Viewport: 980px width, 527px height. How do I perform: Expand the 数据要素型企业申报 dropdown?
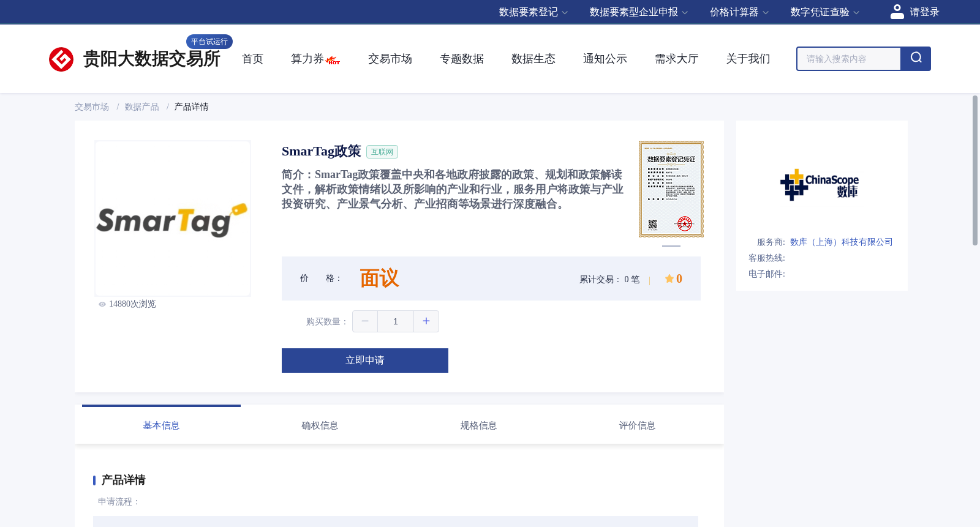click(x=638, y=12)
